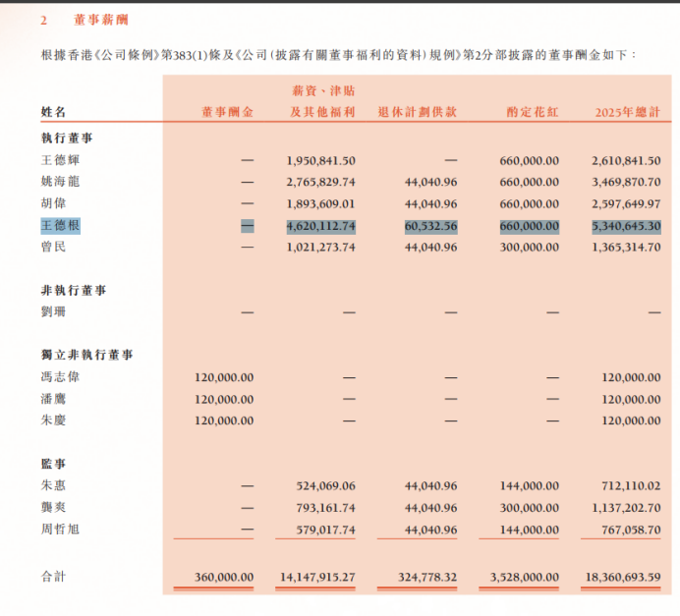Image resolution: width=680 pixels, height=616 pixels.
Task: Click 朱惠's bonus 144,000.00
Action: click(x=530, y=486)
